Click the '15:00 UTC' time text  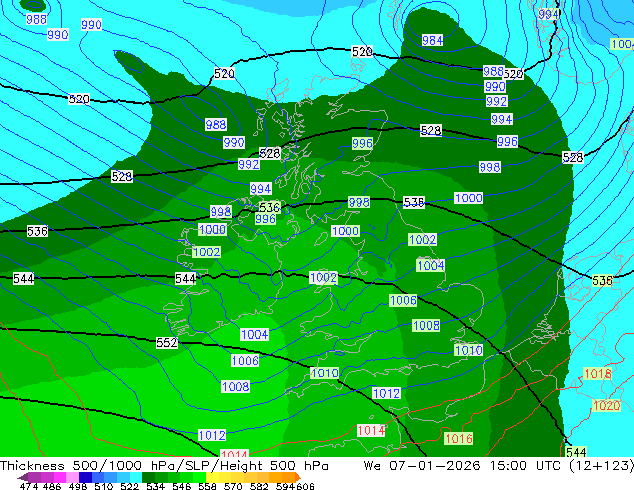[526, 466]
